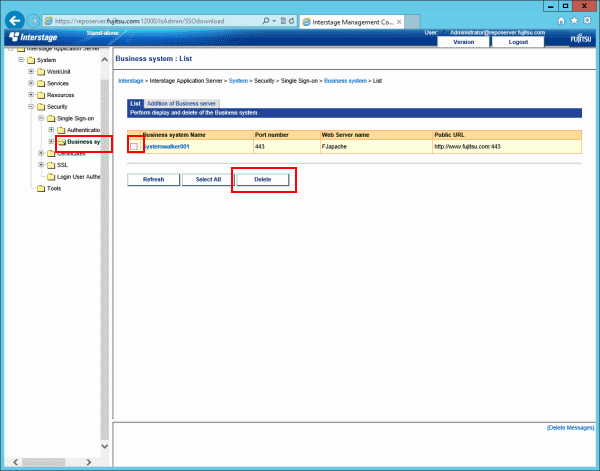Expand the WorkUnit tree node

tap(31, 72)
